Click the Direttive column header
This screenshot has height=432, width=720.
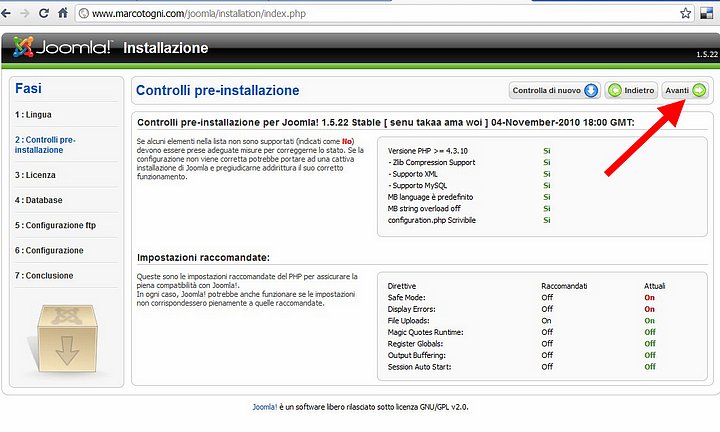402,286
